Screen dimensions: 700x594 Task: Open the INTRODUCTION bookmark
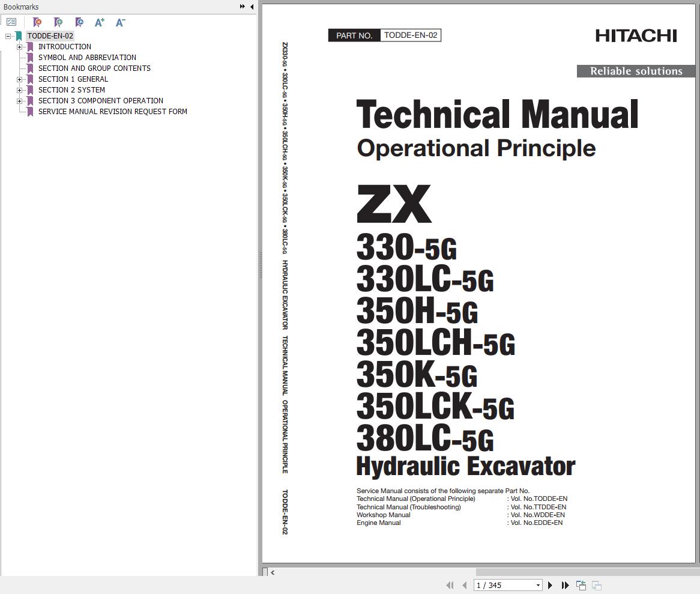(x=65, y=46)
